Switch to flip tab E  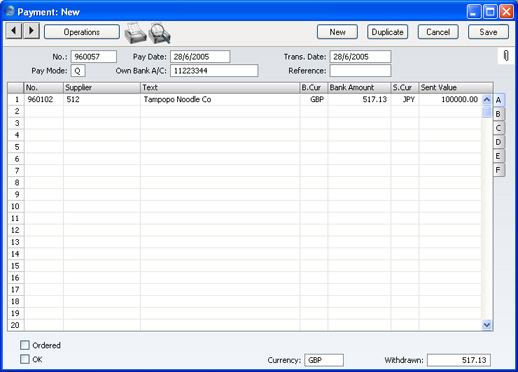click(x=499, y=156)
